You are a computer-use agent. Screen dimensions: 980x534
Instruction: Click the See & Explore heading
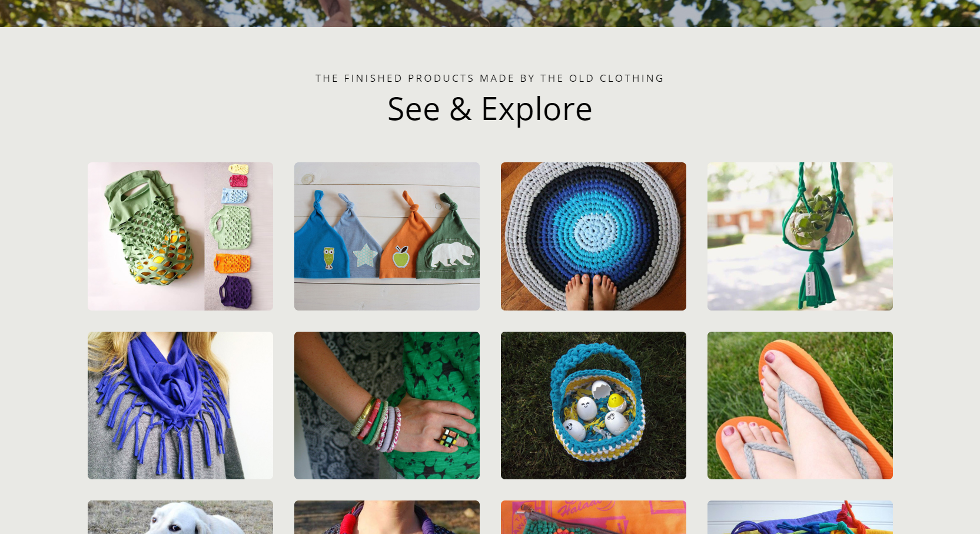(x=490, y=109)
